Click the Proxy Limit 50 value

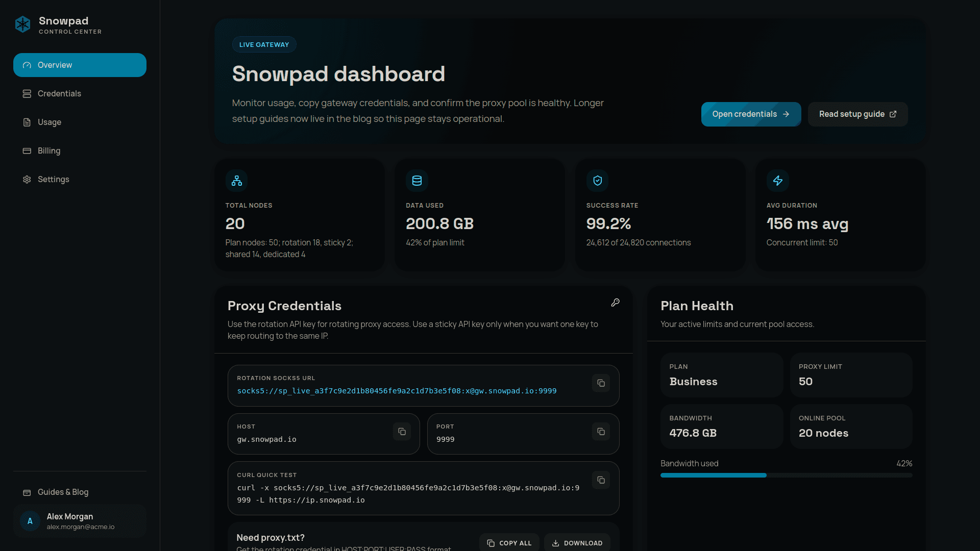tap(805, 382)
